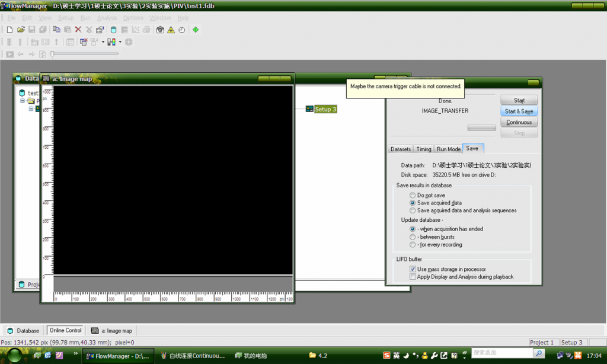607x364 pixels.
Task: Click the help question mark tray icon
Action: 453,355
